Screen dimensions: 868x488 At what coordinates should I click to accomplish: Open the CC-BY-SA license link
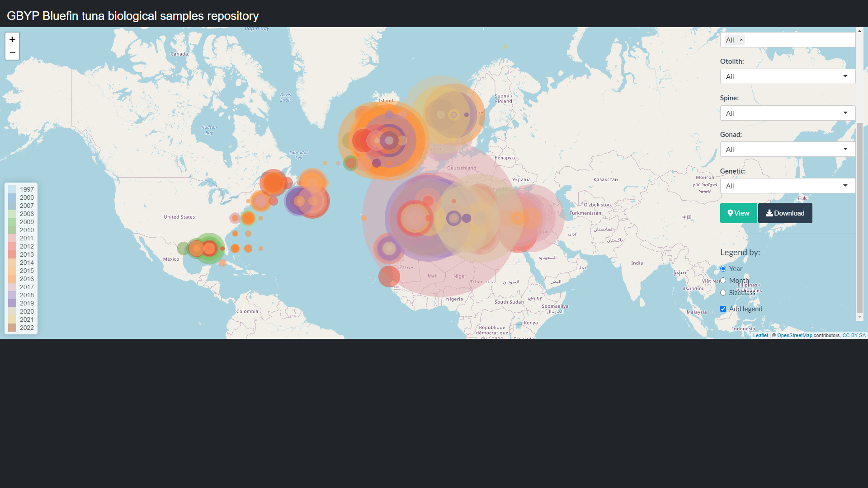point(854,335)
